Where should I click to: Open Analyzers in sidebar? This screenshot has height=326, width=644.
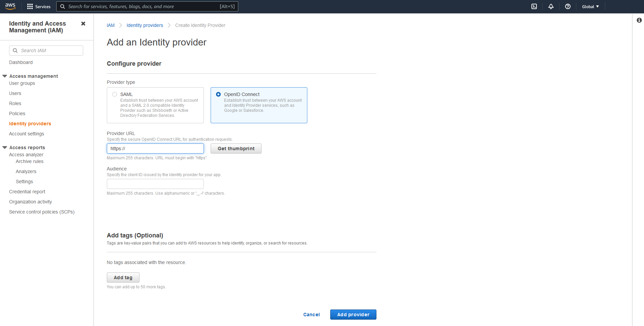[26, 171]
